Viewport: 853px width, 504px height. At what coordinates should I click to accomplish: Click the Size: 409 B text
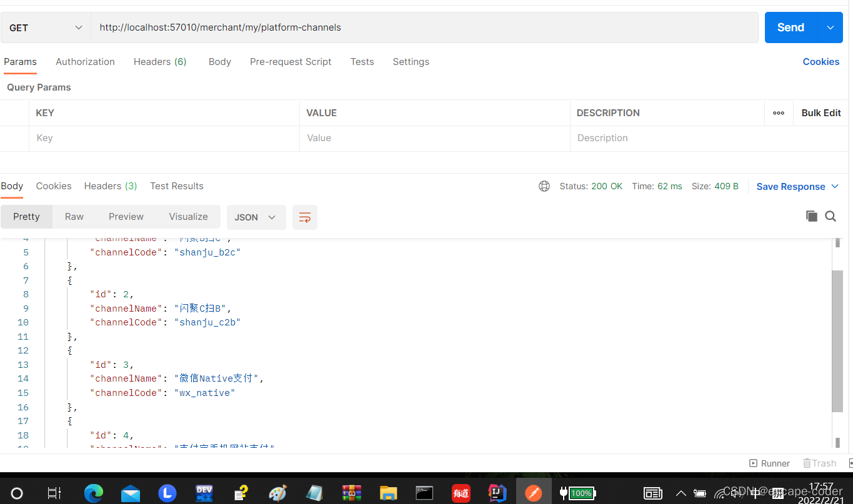(x=715, y=186)
